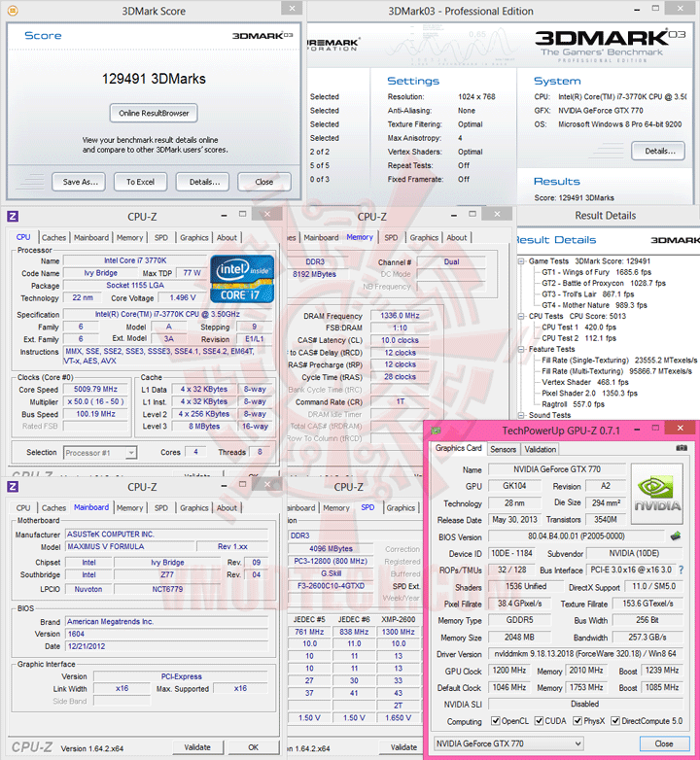Collapse the Game Tests tree node
This screenshot has height=760, width=700.
[522, 261]
